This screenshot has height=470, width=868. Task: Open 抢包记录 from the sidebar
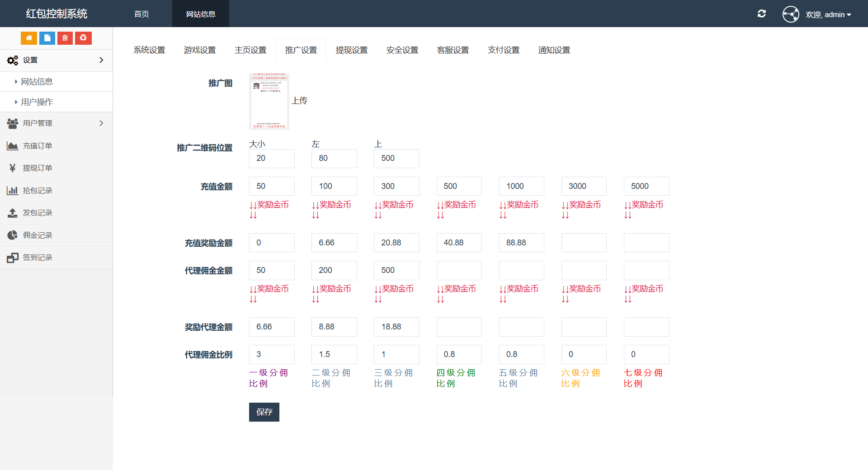(38, 191)
